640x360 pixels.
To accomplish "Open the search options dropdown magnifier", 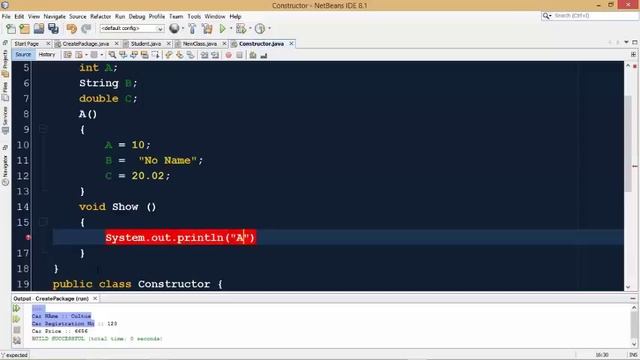I will click(547, 16).
